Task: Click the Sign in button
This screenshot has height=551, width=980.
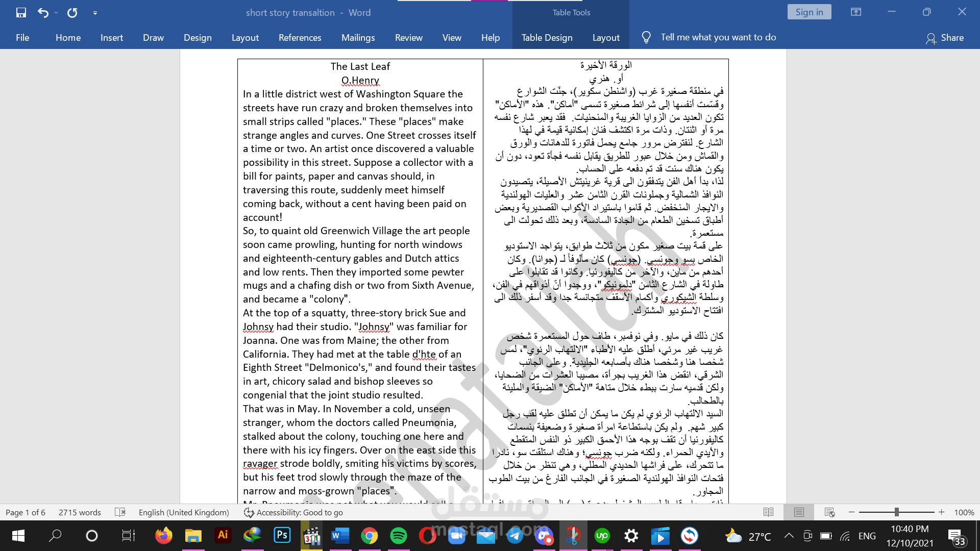Action: [809, 12]
